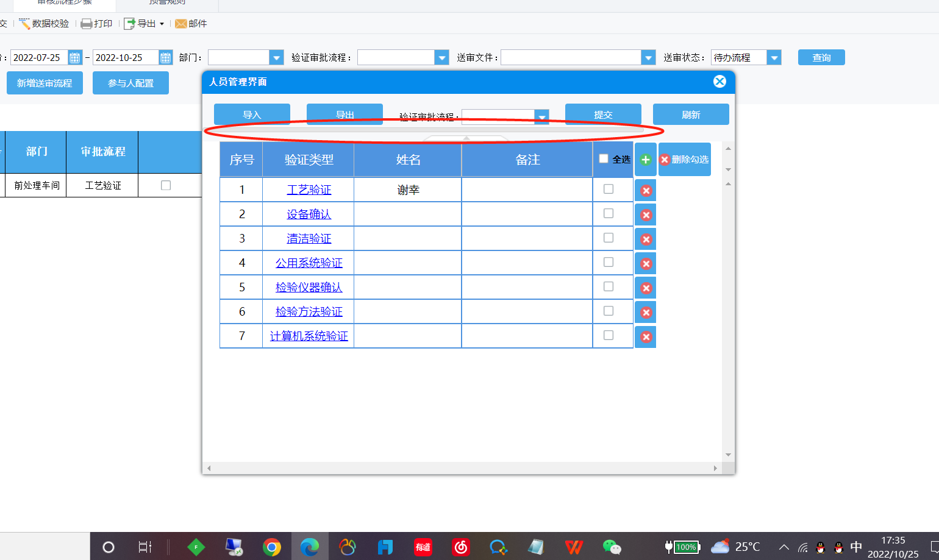939x560 pixels.
Task: Open the start date calendar picker
Action: coord(75,57)
